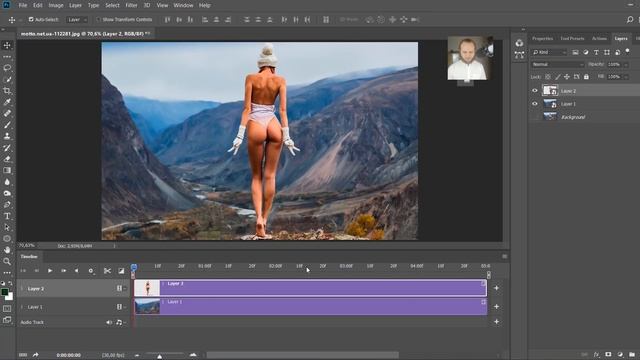Select the Dodge tool

[x=7, y=193]
